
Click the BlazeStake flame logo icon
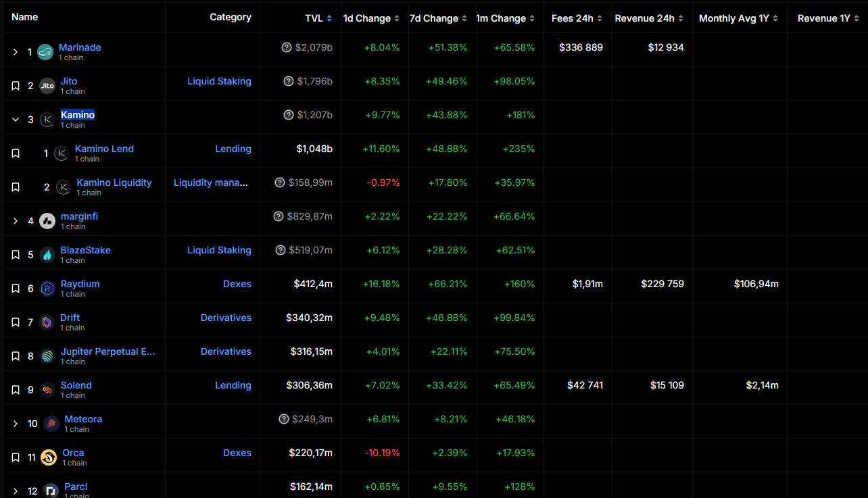click(47, 255)
